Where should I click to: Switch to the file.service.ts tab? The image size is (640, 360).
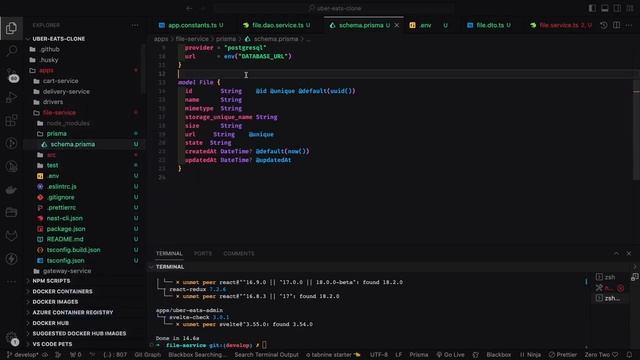(562, 25)
